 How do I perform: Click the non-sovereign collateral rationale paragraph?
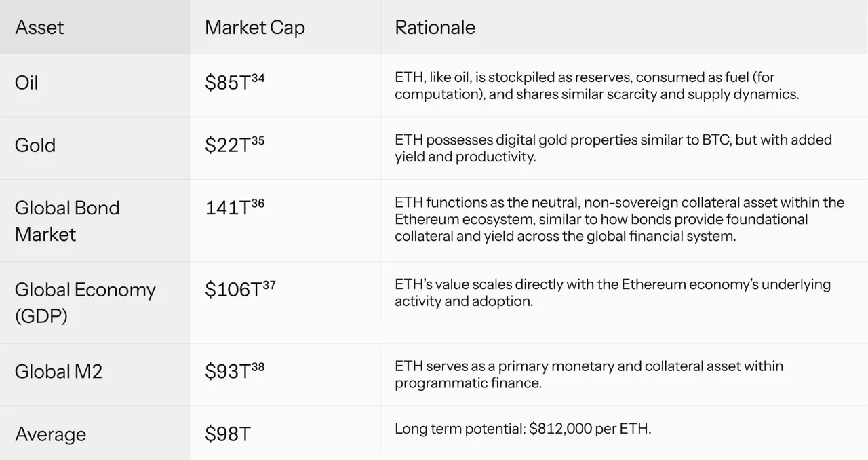[620, 220]
